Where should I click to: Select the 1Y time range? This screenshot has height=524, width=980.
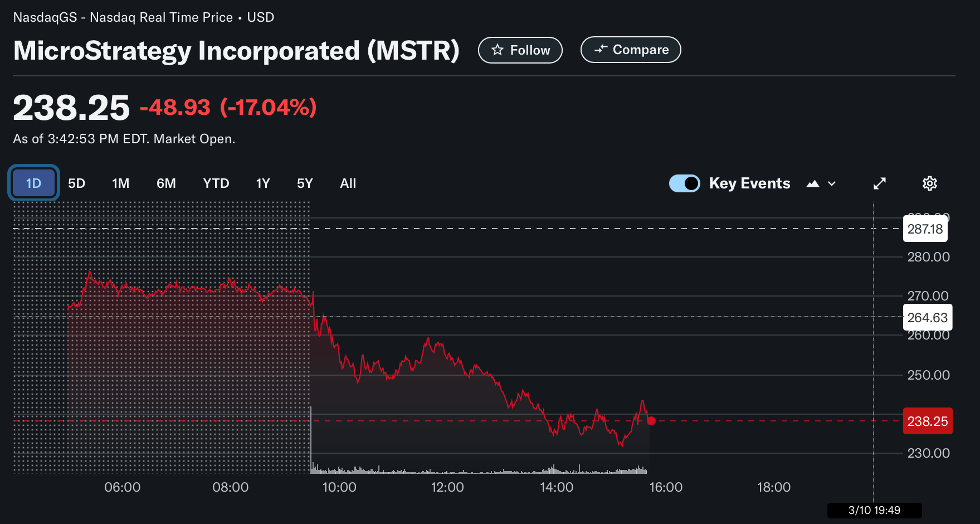click(x=263, y=183)
